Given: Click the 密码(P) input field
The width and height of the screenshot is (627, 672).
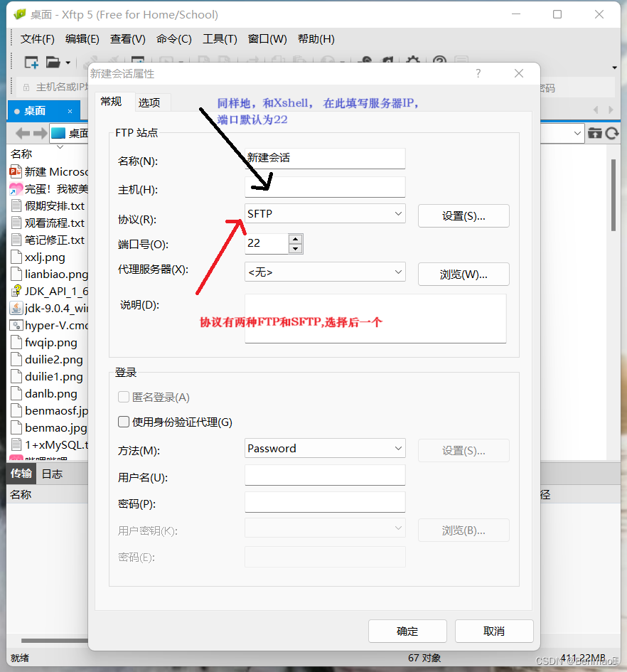Looking at the screenshot, I should (325, 502).
